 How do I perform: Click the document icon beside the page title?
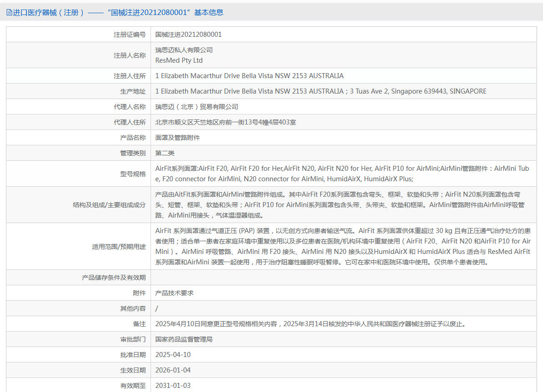tap(9, 12)
